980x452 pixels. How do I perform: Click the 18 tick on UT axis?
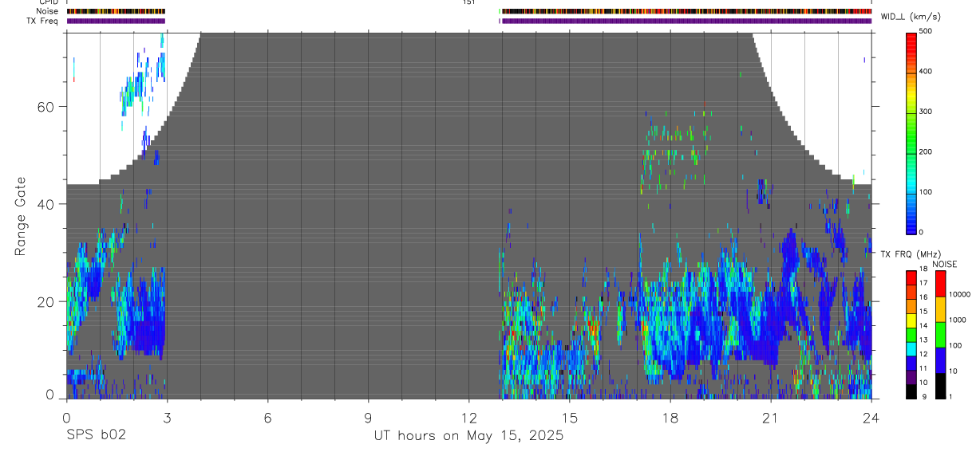pyautogui.click(x=670, y=417)
